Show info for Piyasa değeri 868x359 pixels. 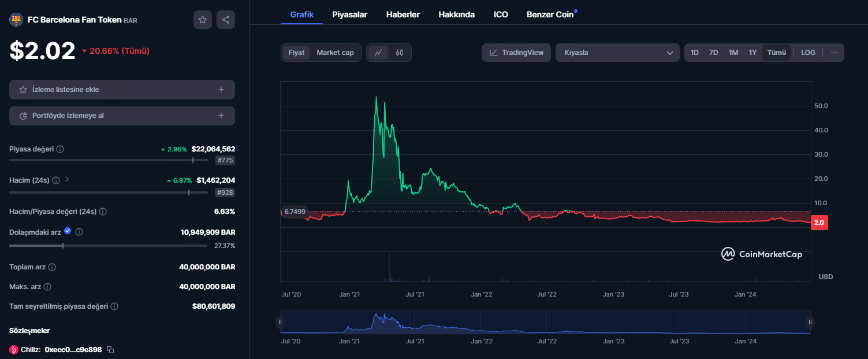coord(61,149)
